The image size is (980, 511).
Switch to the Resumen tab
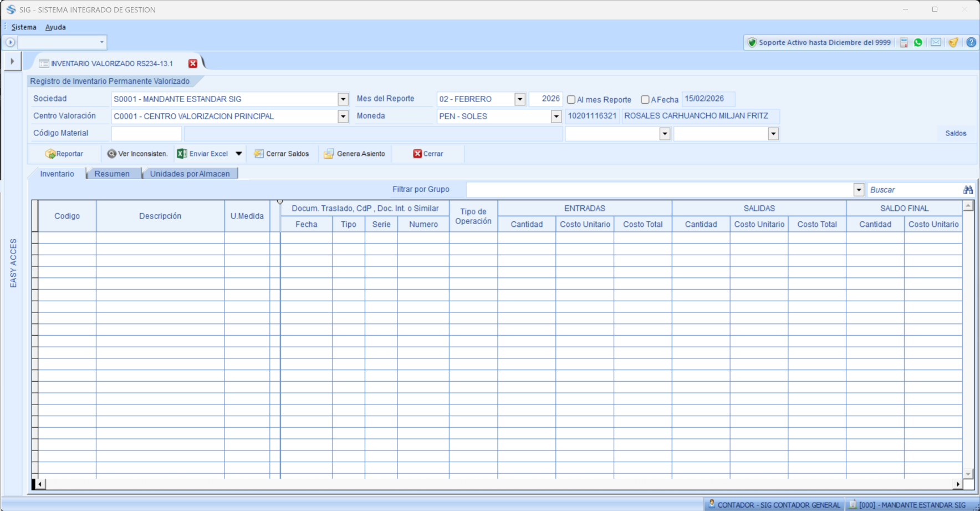(112, 174)
